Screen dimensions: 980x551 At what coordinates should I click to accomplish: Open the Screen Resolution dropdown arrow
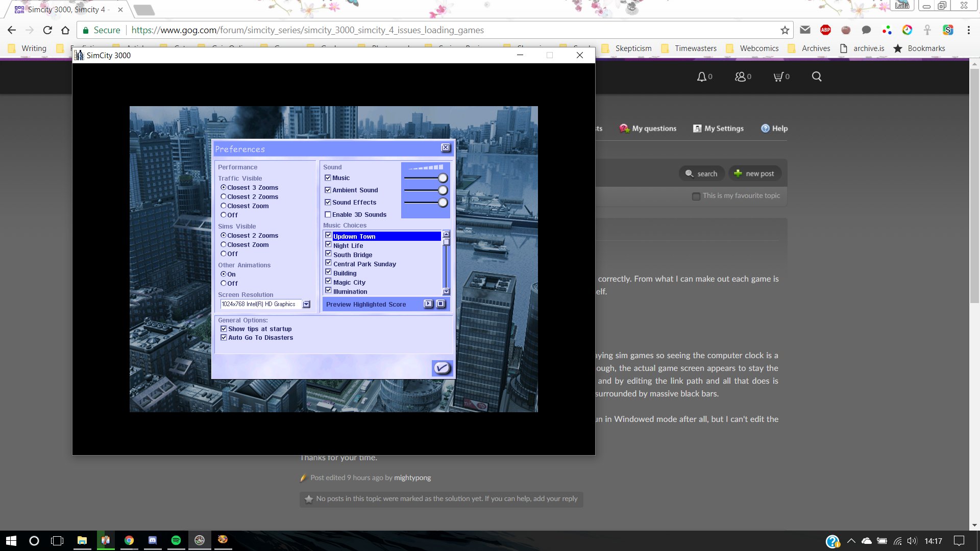(306, 305)
